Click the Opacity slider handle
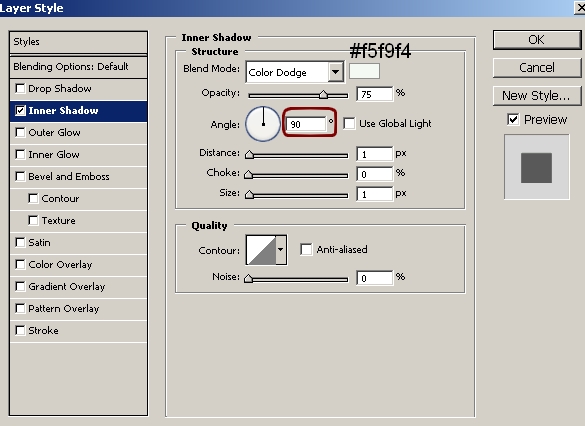This screenshot has height=426, width=585. pyautogui.click(x=323, y=94)
